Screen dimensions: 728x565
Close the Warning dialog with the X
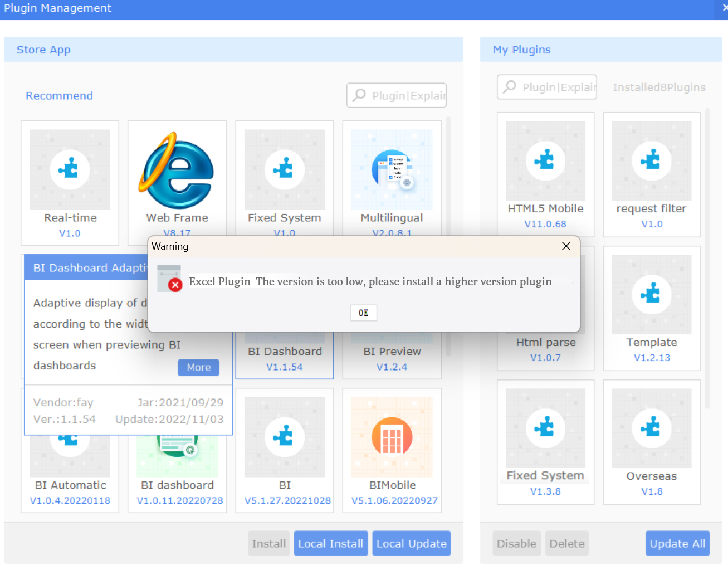click(566, 246)
